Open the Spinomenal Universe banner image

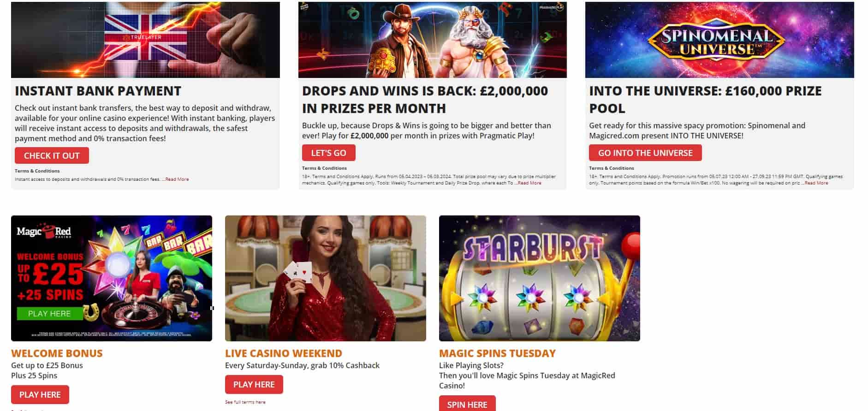(719, 40)
